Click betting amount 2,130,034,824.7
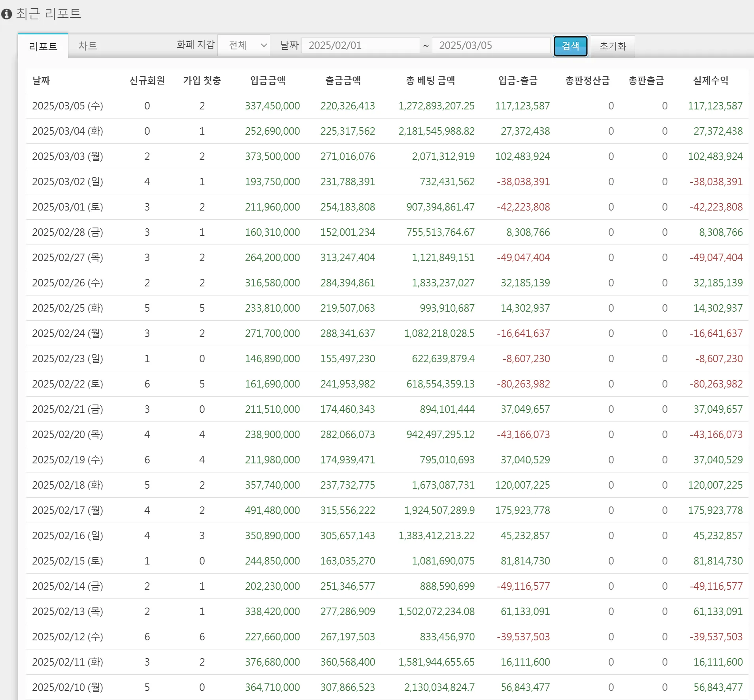Image resolution: width=754 pixels, height=700 pixels. (x=439, y=687)
